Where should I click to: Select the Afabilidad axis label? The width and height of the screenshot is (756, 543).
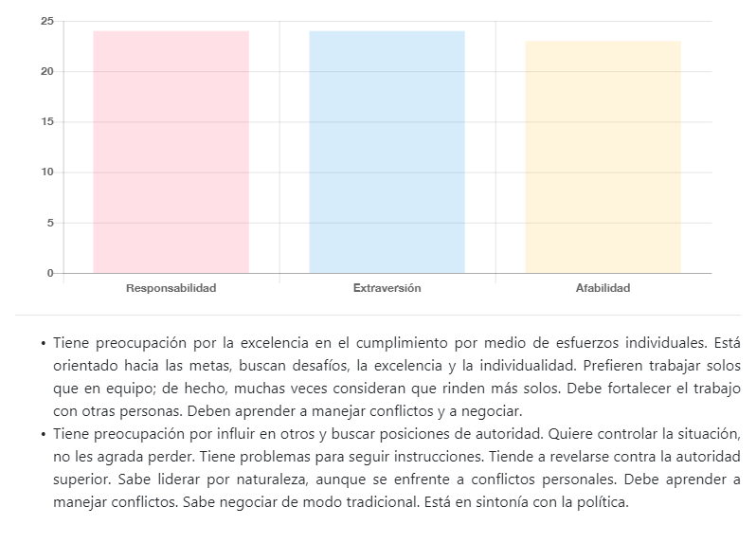[x=603, y=288]
